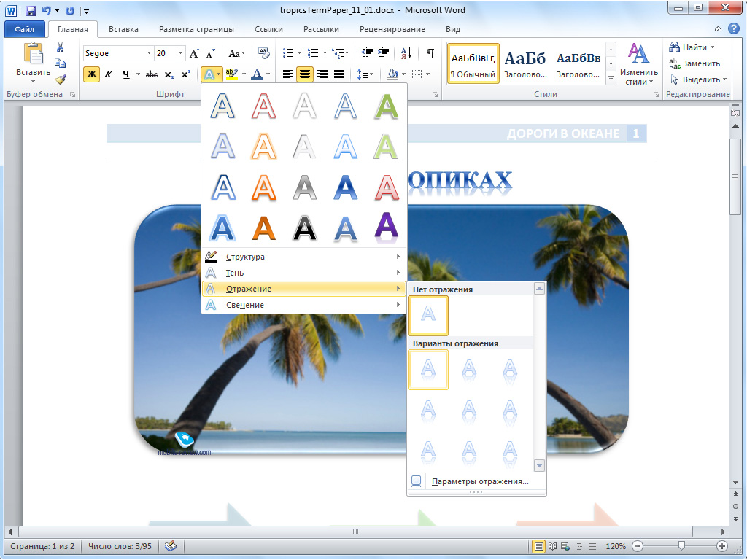Open the Glow submenu item

pyautogui.click(x=304, y=305)
